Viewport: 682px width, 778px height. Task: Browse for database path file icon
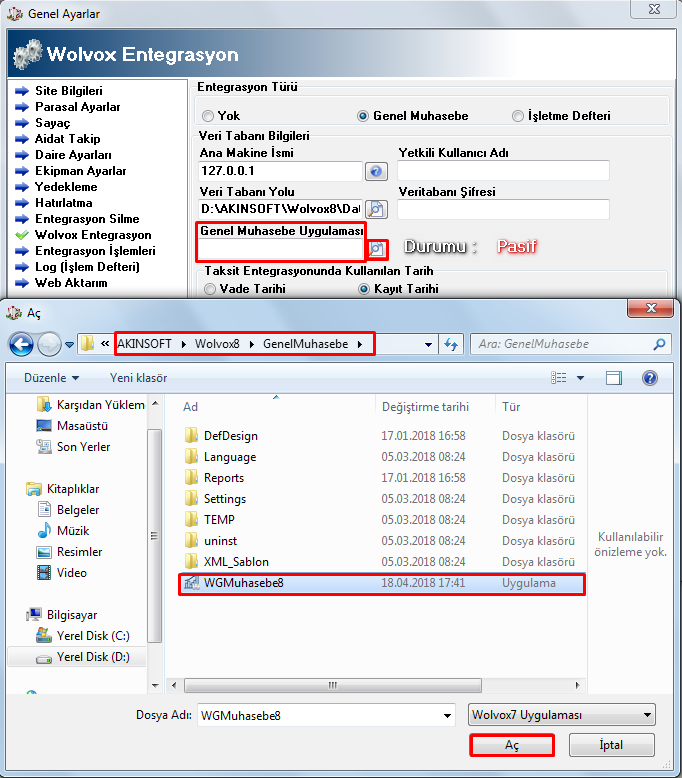[x=376, y=209]
